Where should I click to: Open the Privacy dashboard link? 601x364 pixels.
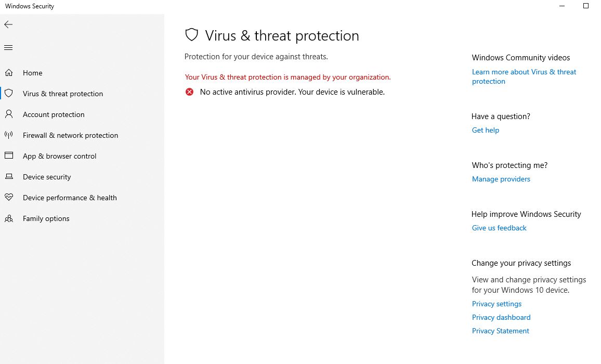point(501,317)
